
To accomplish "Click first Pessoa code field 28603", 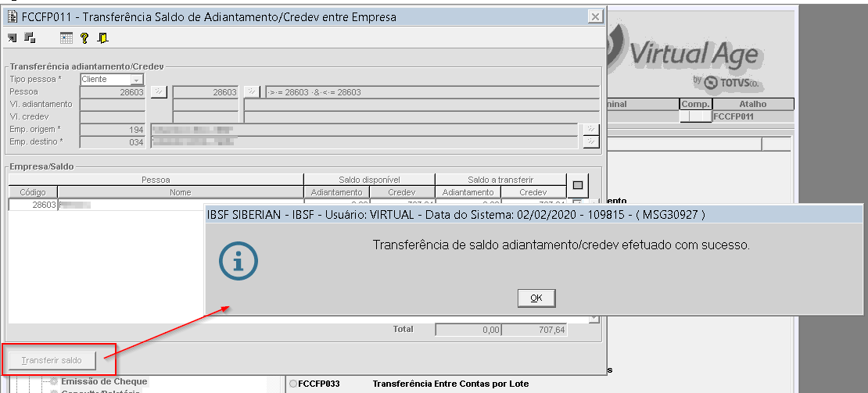I will click(113, 92).
